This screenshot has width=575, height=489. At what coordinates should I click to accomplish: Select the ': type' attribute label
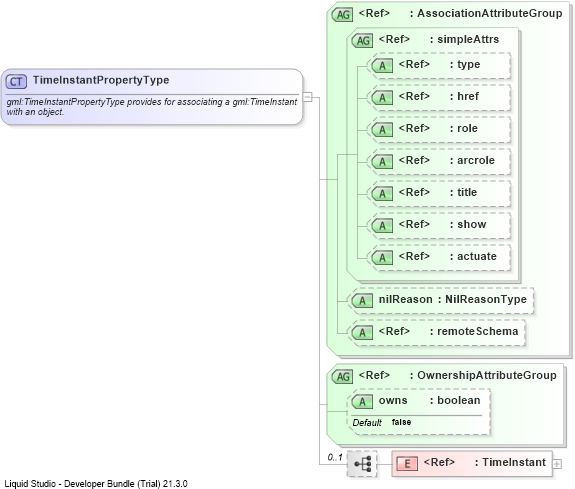pyautogui.click(x=465, y=65)
